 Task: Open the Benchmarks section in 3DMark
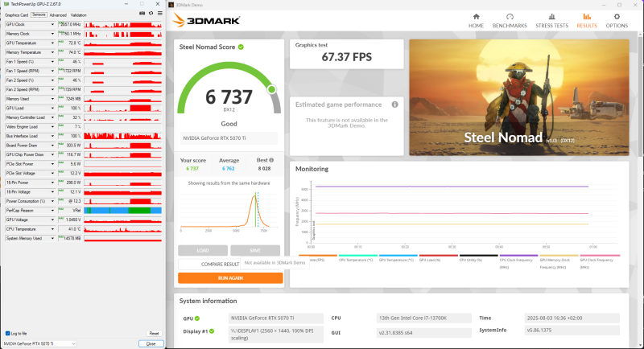[x=510, y=20]
